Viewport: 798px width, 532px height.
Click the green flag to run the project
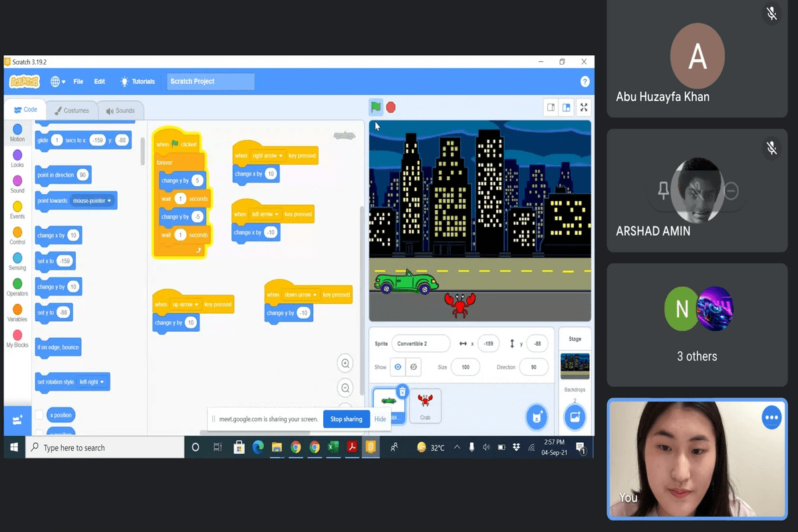tap(376, 107)
